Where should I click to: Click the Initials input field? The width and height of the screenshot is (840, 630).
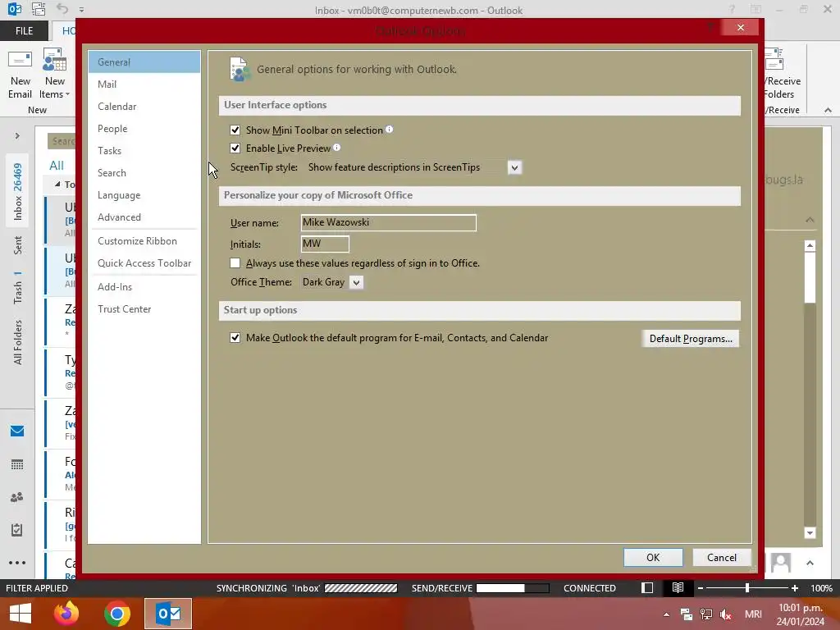(325, 244)
